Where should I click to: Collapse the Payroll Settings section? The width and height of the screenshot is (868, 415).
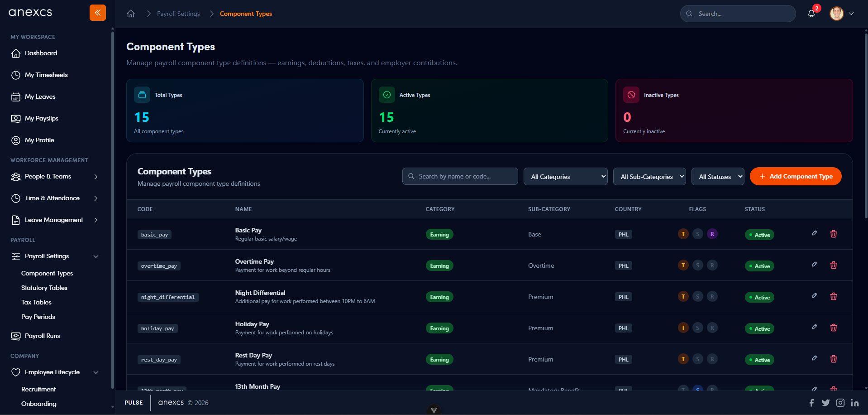pyautogui.click(x=55, y=256)
